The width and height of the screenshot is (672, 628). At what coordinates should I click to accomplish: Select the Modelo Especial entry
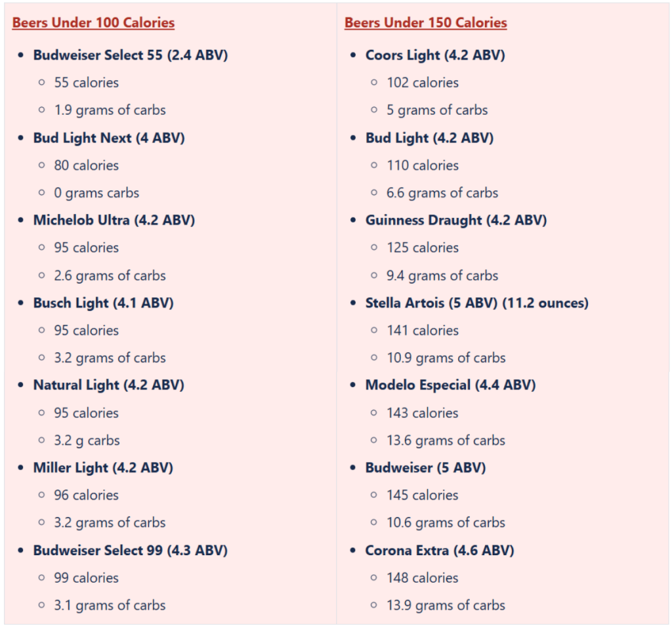(450, 385)
